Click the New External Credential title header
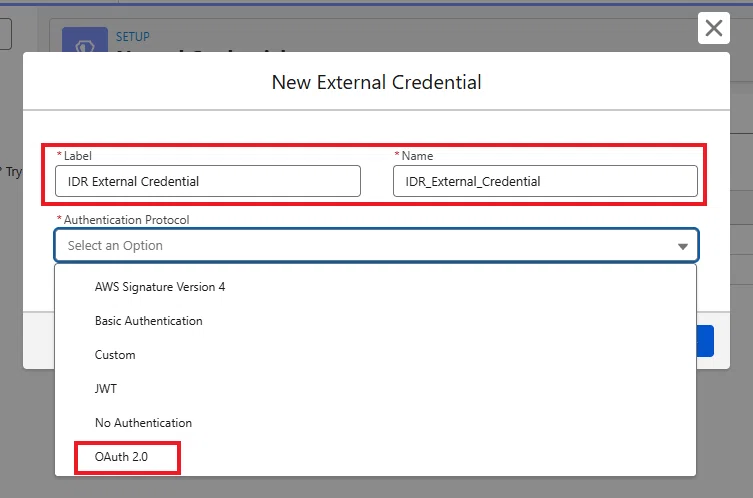The height and width of the screenshot is (498, 753). (x=376, y=82)
